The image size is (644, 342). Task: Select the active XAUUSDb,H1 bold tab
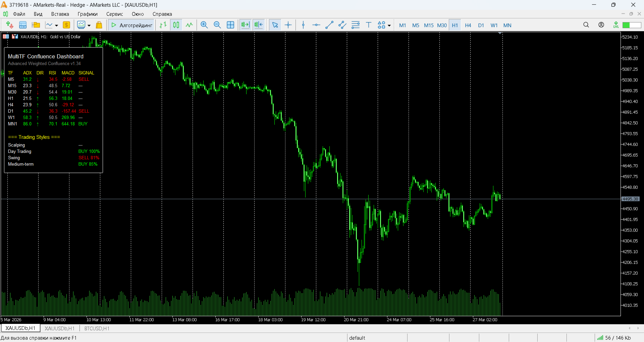tap(20, 328)
